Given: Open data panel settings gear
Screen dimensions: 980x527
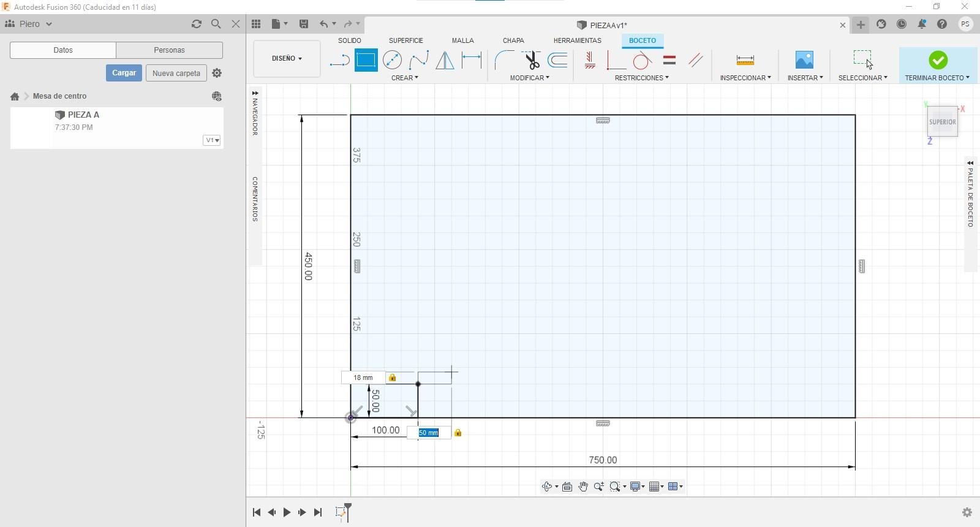Looking at the screenshot, I should [217, 73].
